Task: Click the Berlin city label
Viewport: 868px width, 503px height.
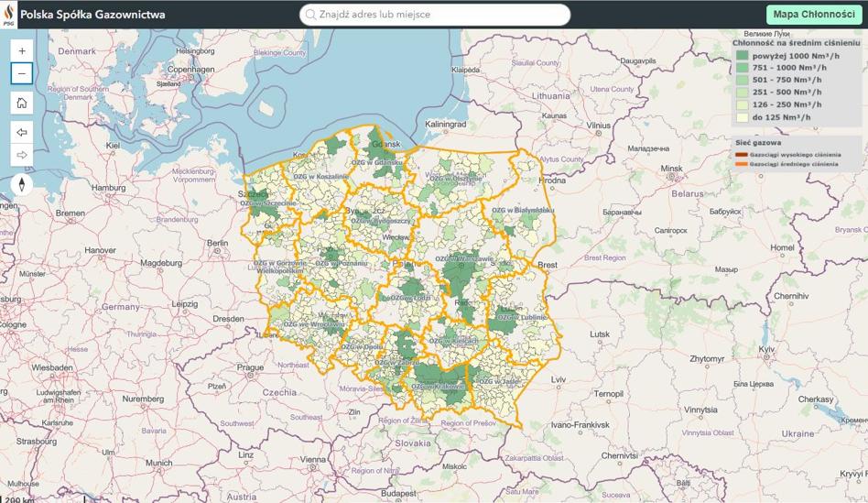Action: (218, 243)
